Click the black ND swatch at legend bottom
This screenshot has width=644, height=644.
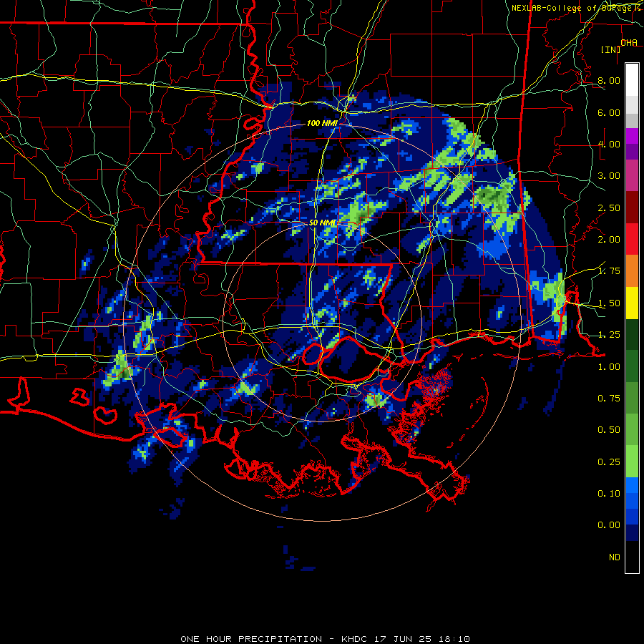tap(632, 557)
